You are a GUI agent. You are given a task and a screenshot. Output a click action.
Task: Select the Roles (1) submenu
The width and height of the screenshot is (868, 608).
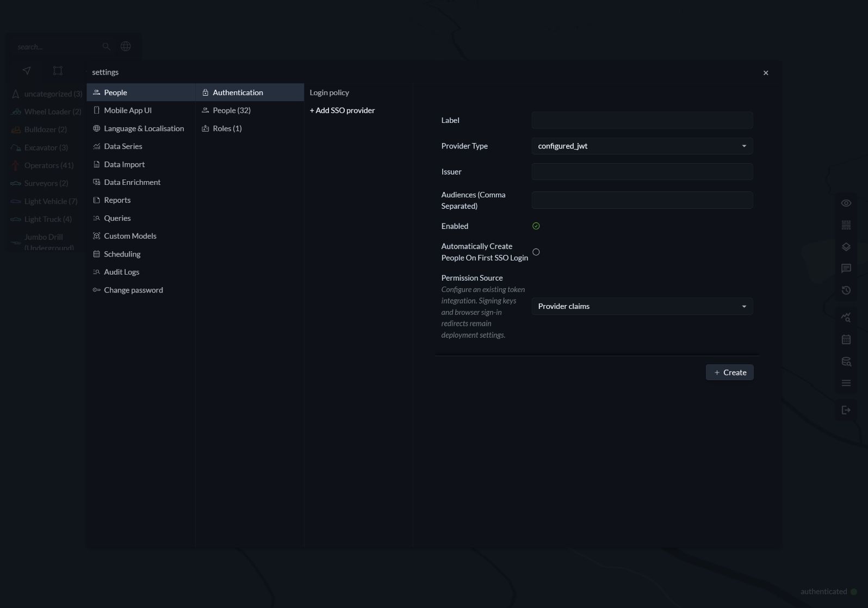(x=250, y=128)
